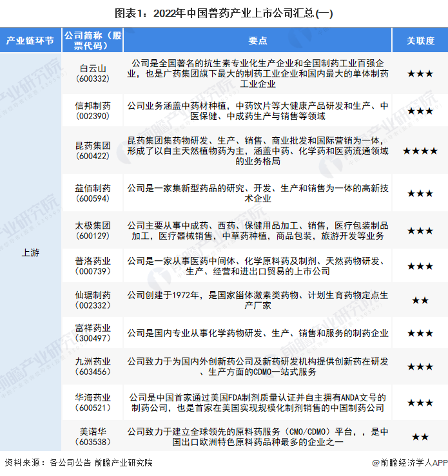Select the 信邦制药 description about 中药材种植
This screenshot has height=476, width=448.
(258, 111)
